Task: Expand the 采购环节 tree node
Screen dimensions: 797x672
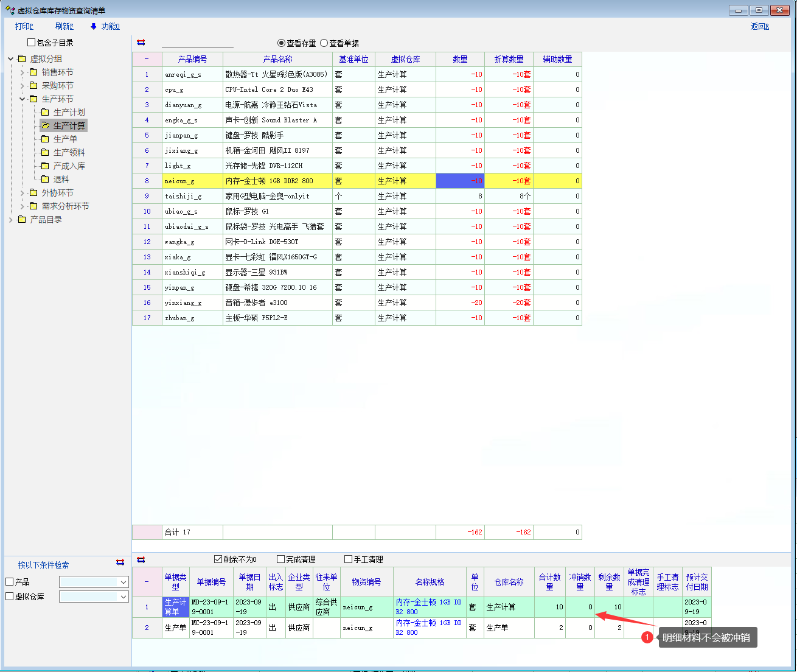Action: point(23,86)
